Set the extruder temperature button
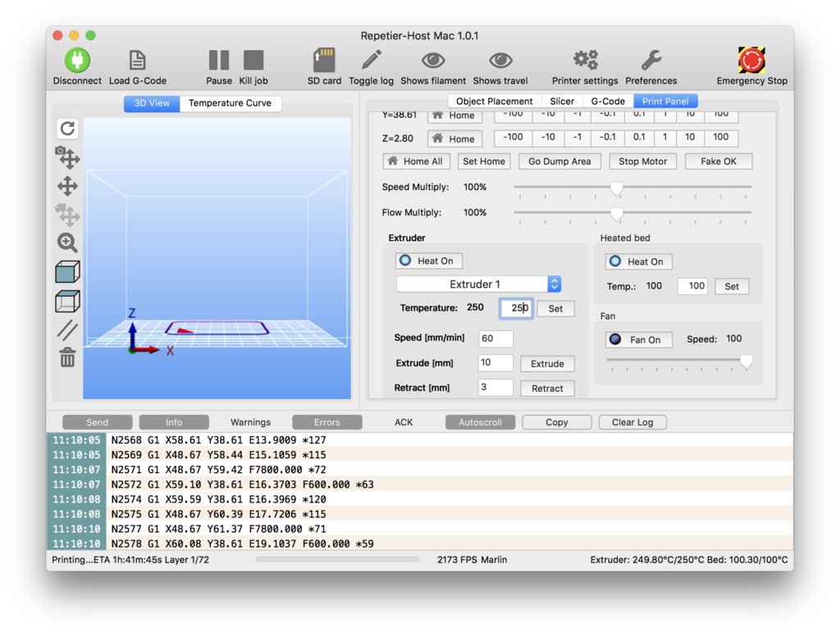 point(555,308)
